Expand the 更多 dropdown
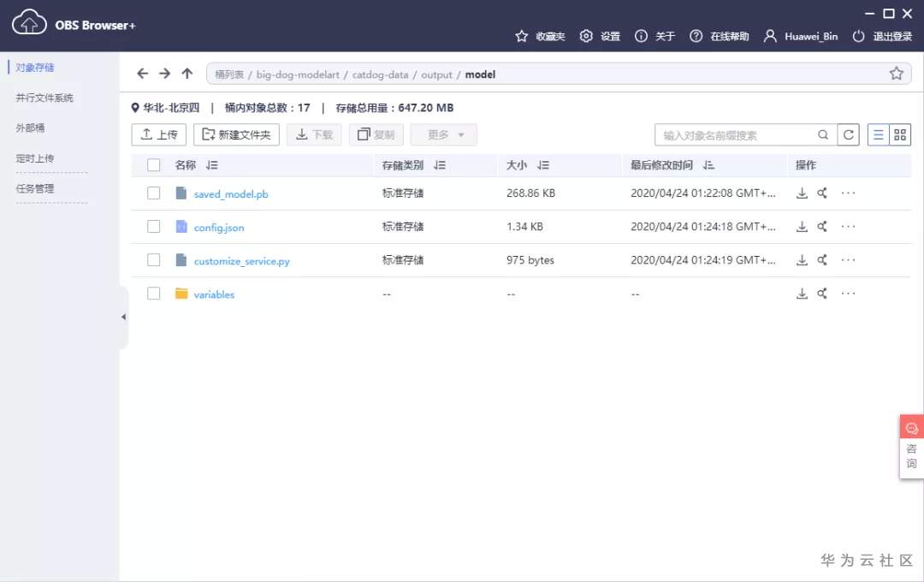Screen dimensions: 924x582 coord(444,135)
